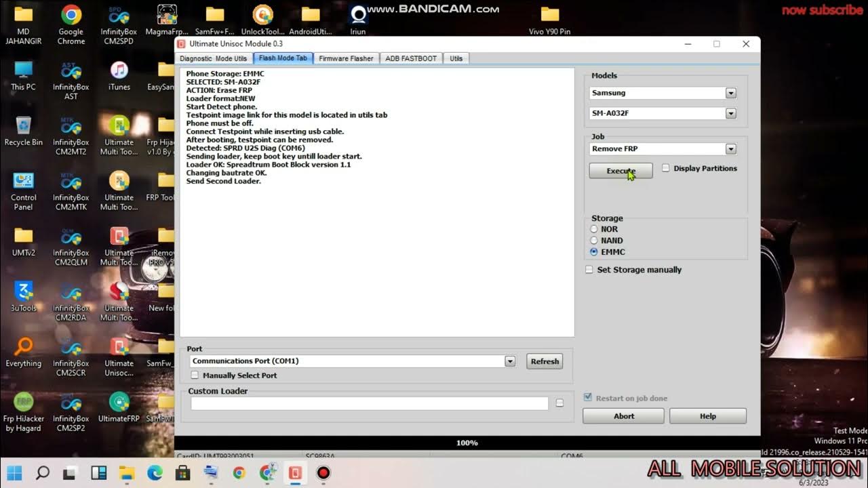Open the MD JAHANGIR folder
The height and width of the screenshot is (488, 868).
pyautogui.click(x=23, y=25)
